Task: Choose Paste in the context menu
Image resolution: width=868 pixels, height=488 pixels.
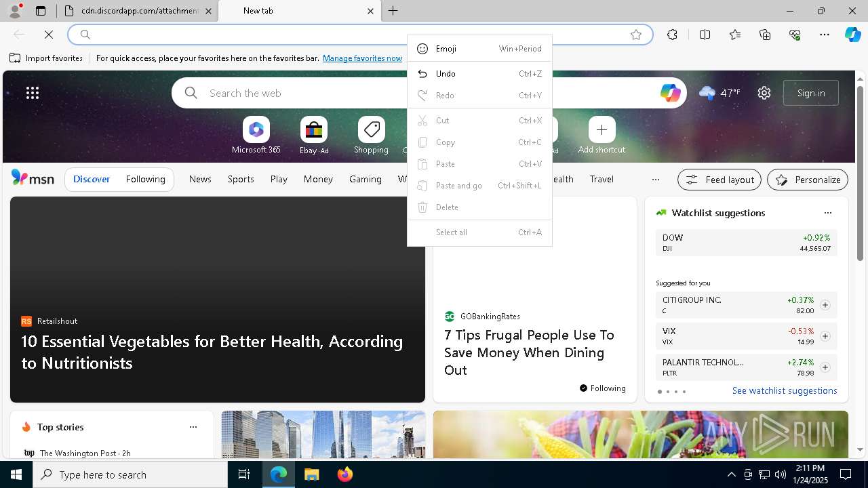Action: point(479,164)
